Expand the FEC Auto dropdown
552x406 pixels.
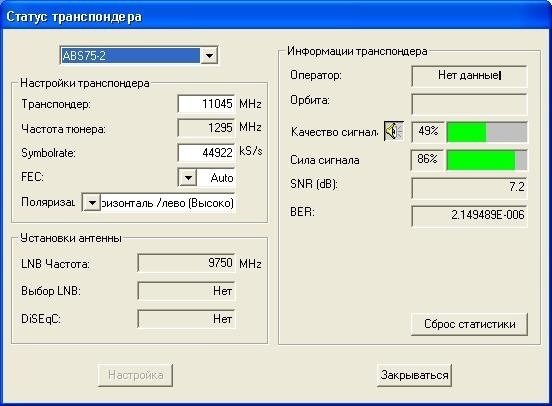point(188,177)
